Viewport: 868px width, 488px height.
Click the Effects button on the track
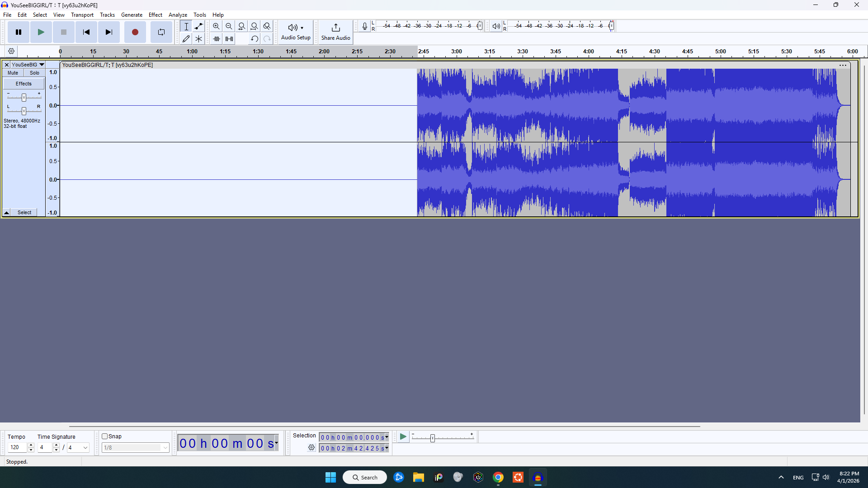pos(23,83)
